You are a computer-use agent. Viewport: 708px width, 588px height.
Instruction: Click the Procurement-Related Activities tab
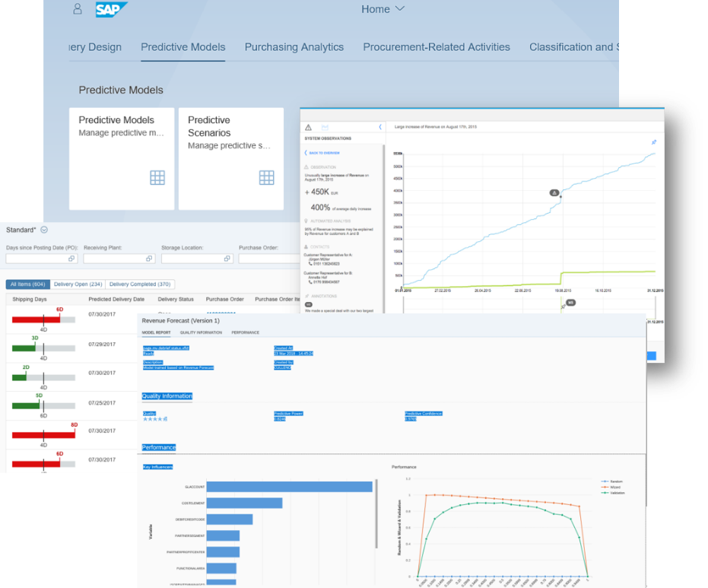(437, 47)
